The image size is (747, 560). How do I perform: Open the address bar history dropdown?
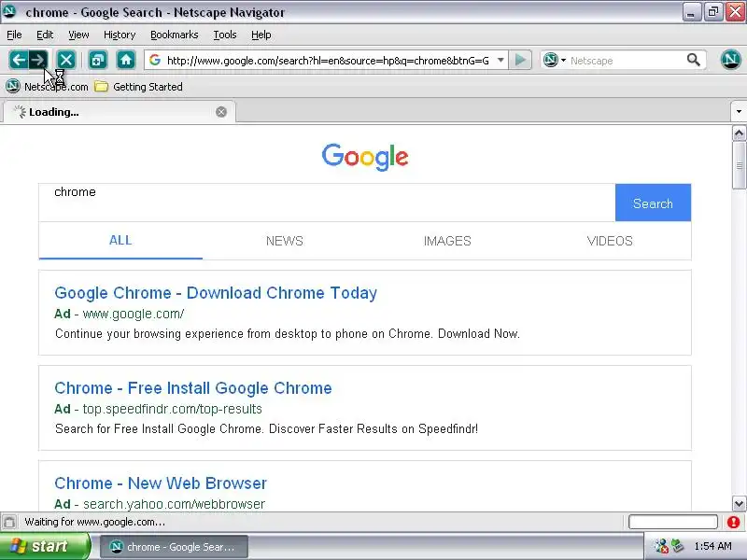[500, 60]
